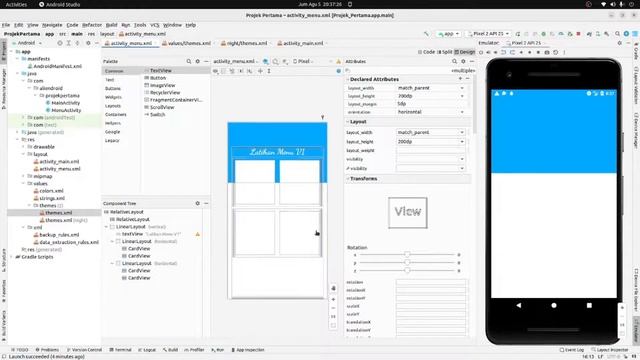Viewport: 640px width, 360px height.
Task: Collapse the Declared Attributes section
Action: pos(348,79)
